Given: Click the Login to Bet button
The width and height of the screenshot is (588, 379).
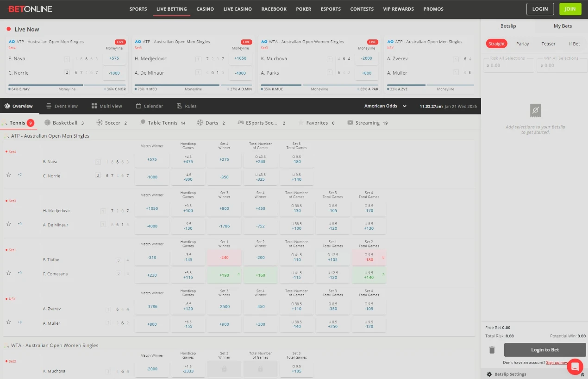Looking at the screenshot, I should click(x=544, y=350).
